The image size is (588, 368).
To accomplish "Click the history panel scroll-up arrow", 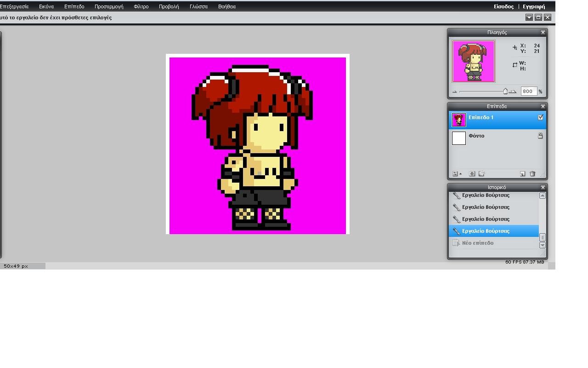I will click(542, 195).
